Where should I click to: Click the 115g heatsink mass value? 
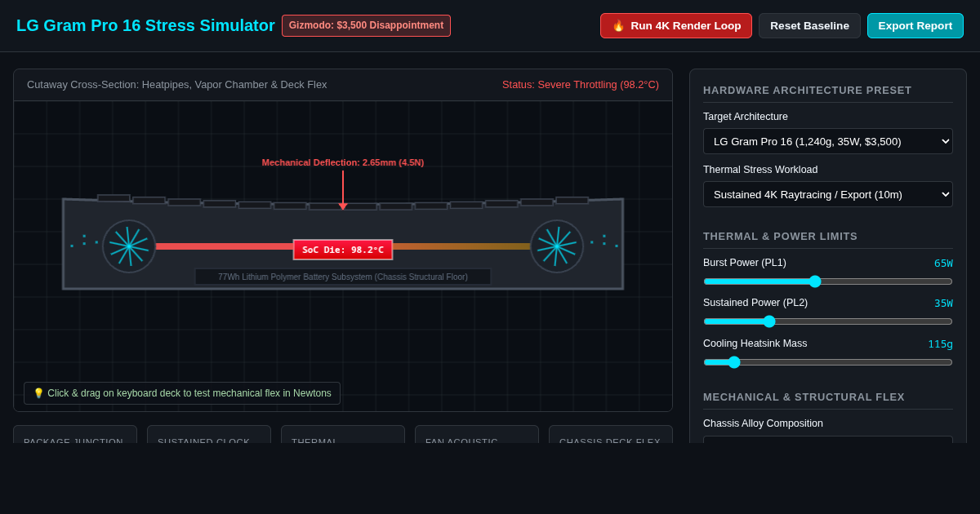(x=940, y=344)
